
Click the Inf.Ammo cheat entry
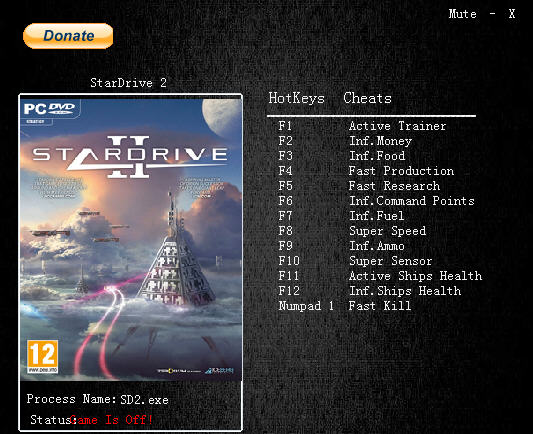tap(377, 246)
